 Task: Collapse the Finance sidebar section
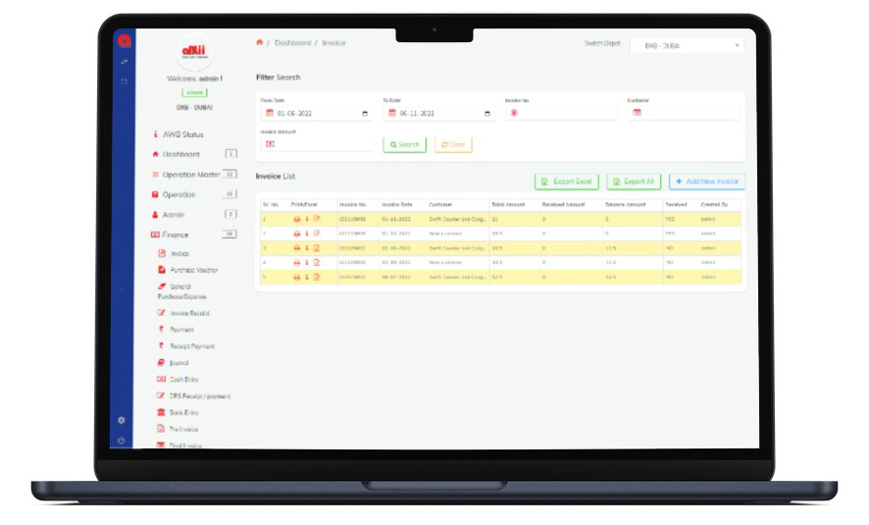click(x=176, y=234)
